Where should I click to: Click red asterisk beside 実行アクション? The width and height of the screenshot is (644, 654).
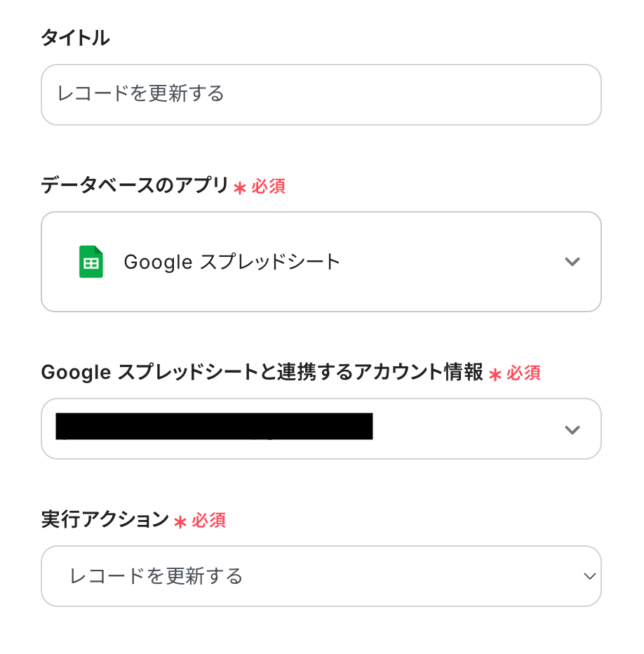click(180, 521)
